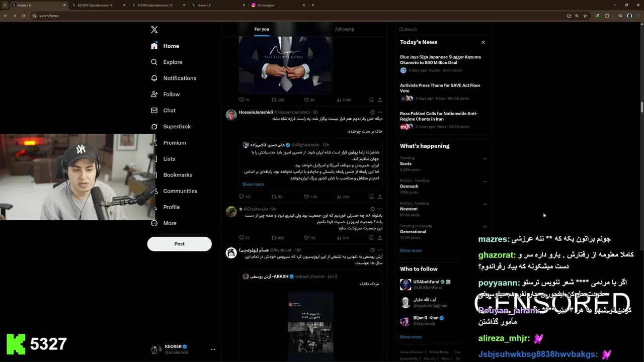The width and height of the screenshot is (644, 362).
Task: Open more options on Chaiteryak's post
Action: [x=380, y=209]
